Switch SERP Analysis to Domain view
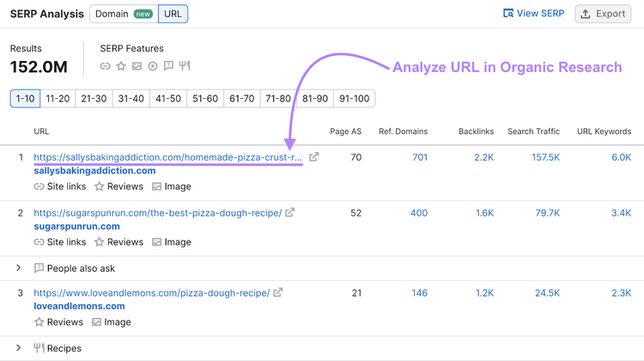The image size is (644, 361). click(124, 14)
